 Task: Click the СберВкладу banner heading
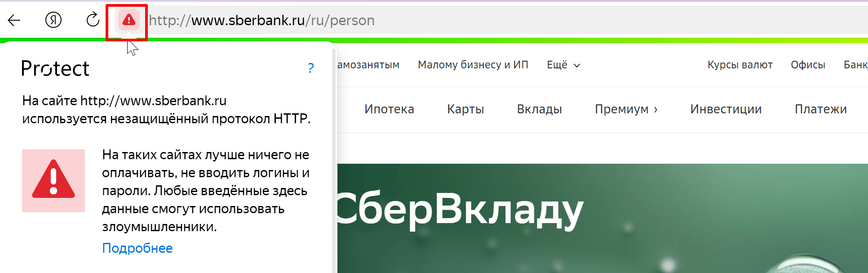(x=460, y=210)
